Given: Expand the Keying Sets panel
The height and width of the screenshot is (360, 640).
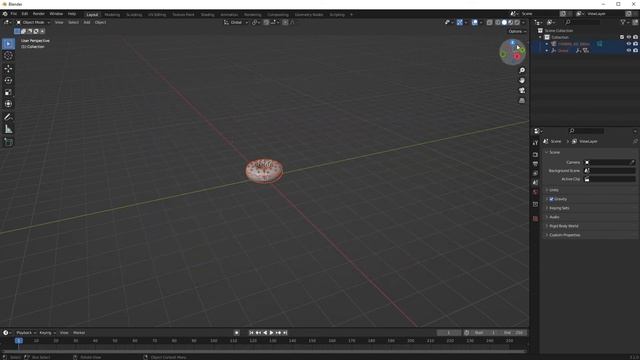Looking at the screenshot, I should click(x=559, y=208).
